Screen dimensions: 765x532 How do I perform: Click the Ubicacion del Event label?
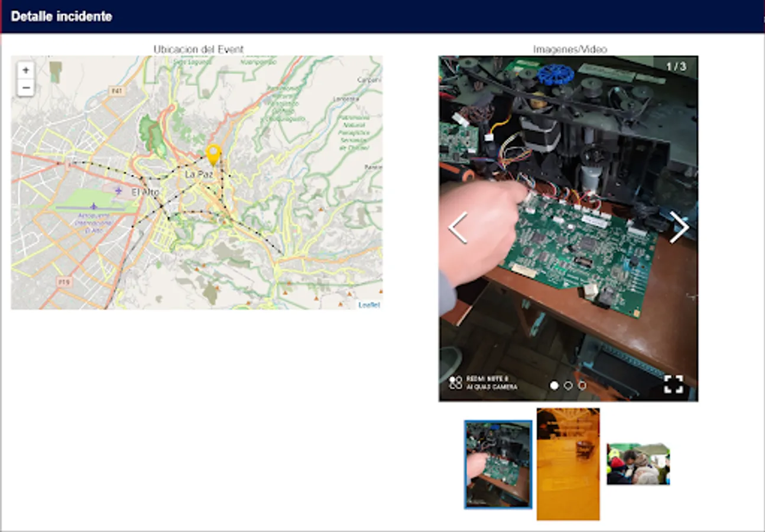coord(197,49)
